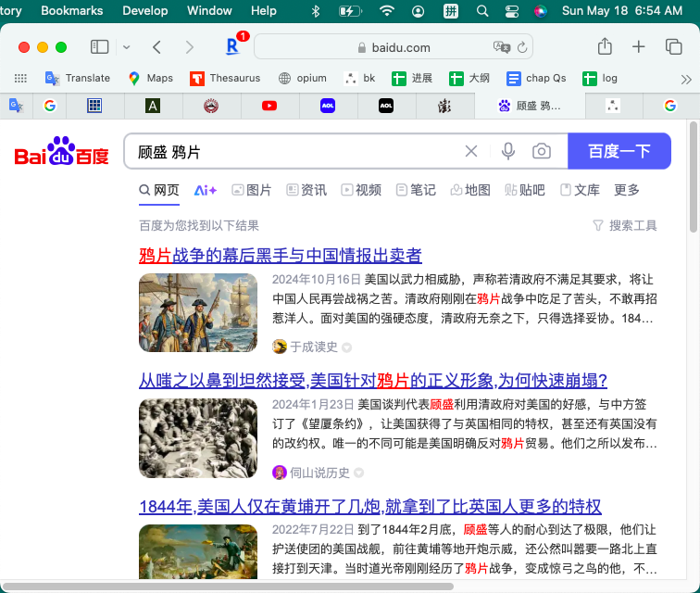The height and width of the screenshot is (593, 700).
Task: Clear the search text with X icon
Action: [x=471, y=151]
